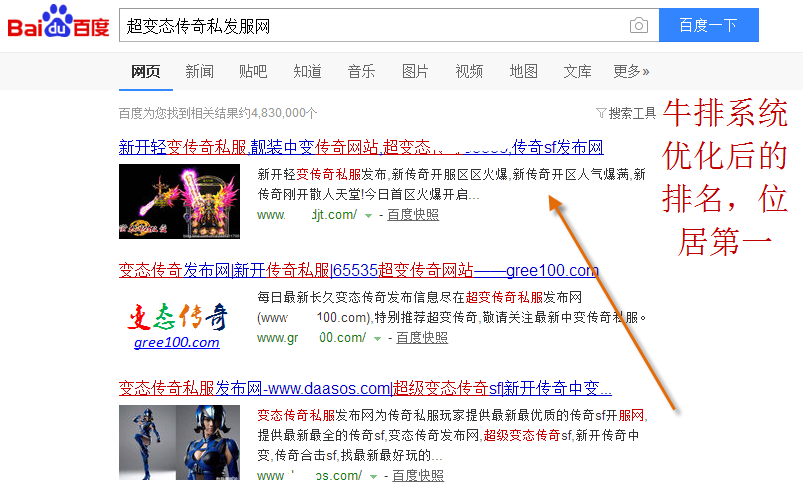Open the os.com URL in third result
Image resolution: width=803 pixels, height=487 pixels.
tap(309, 476)
